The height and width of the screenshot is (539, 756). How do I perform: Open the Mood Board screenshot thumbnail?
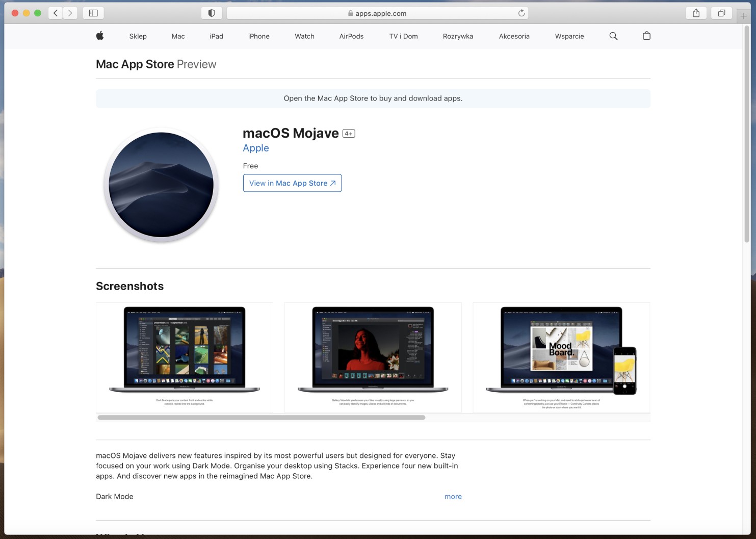[x=561, y=357]
